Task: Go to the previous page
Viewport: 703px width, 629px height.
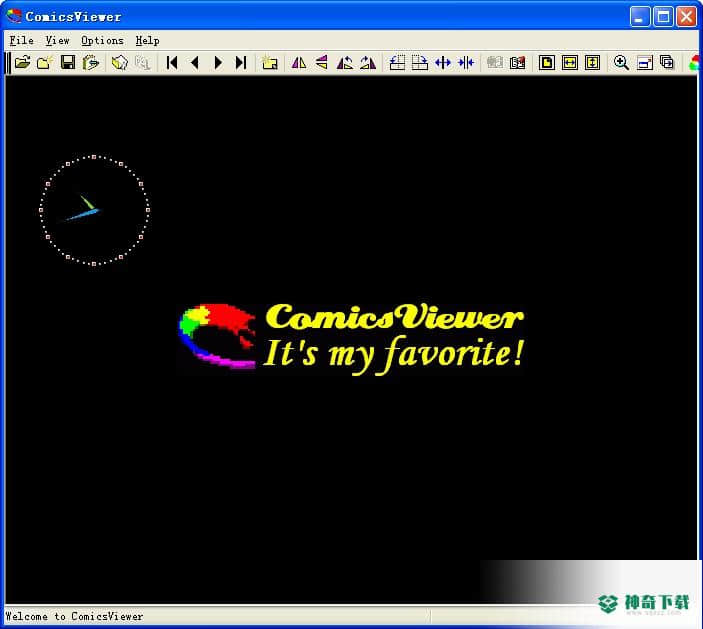Action: point(195,62)
